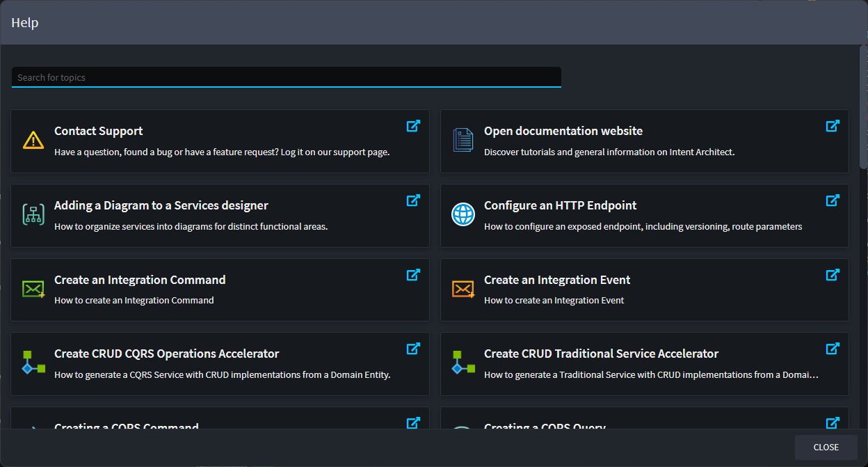Open external link for Adding a Diagram topic
The height and width of the screenshot is (467, 868).
click(413, 200)
